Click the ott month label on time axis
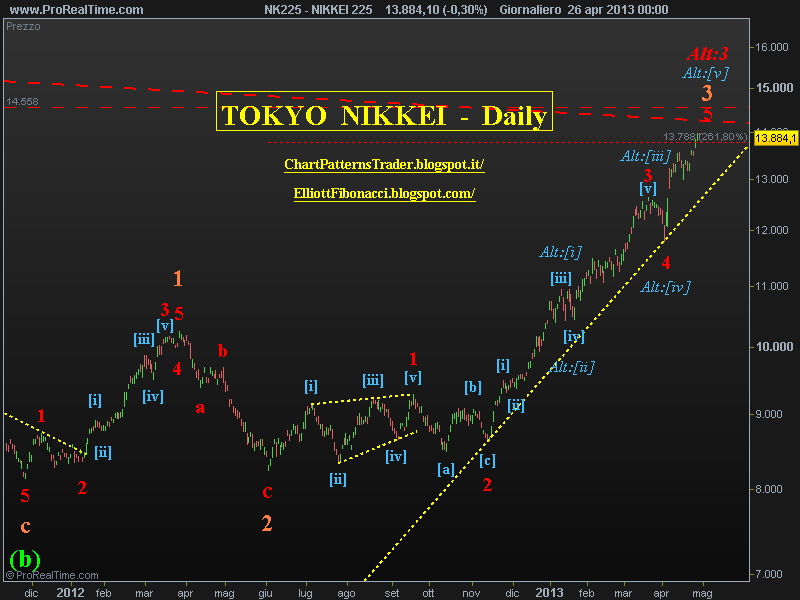 [429, 593]
